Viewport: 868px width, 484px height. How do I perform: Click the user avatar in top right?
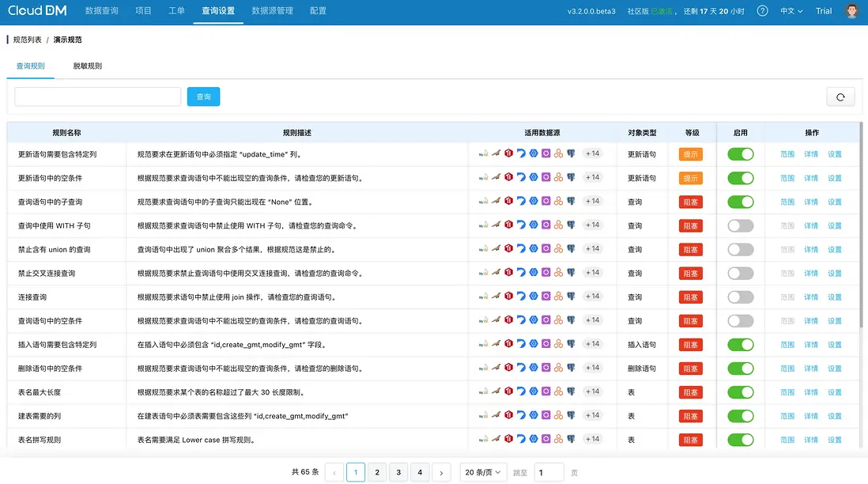(x=851, y=11)
